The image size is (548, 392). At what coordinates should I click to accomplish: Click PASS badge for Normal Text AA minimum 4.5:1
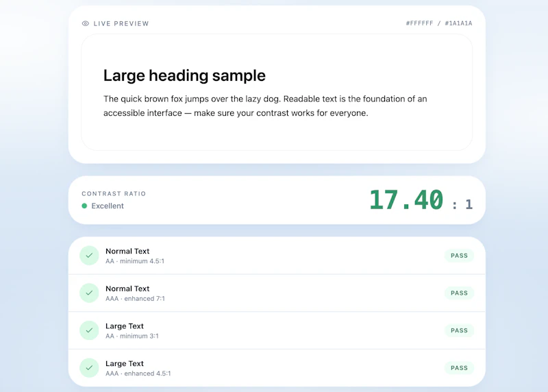459,256
